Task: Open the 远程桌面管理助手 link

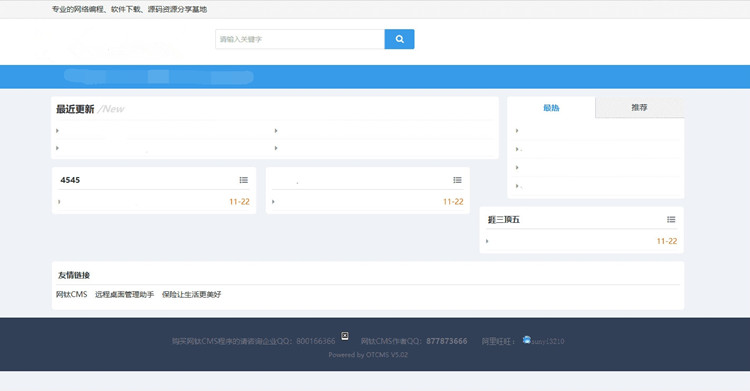Action: (x=124, y=294)
